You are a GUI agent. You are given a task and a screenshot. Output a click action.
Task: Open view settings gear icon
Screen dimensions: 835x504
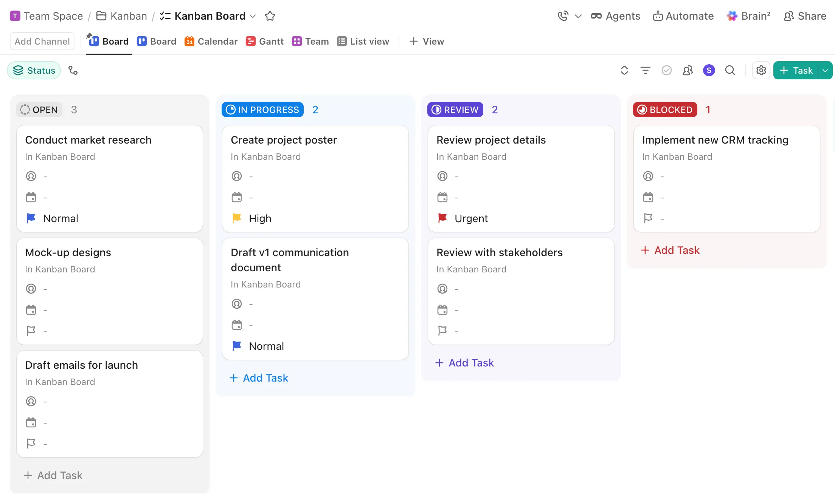[x=761, y=70]
